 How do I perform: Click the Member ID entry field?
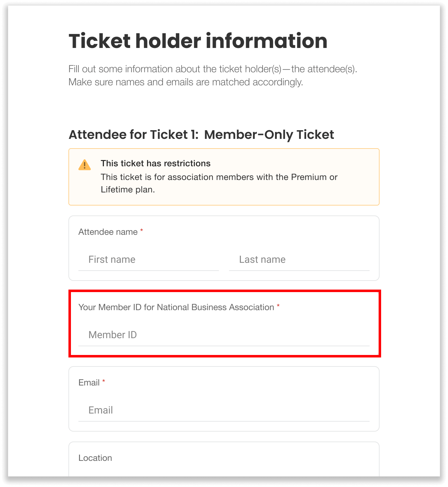point(224,335)
